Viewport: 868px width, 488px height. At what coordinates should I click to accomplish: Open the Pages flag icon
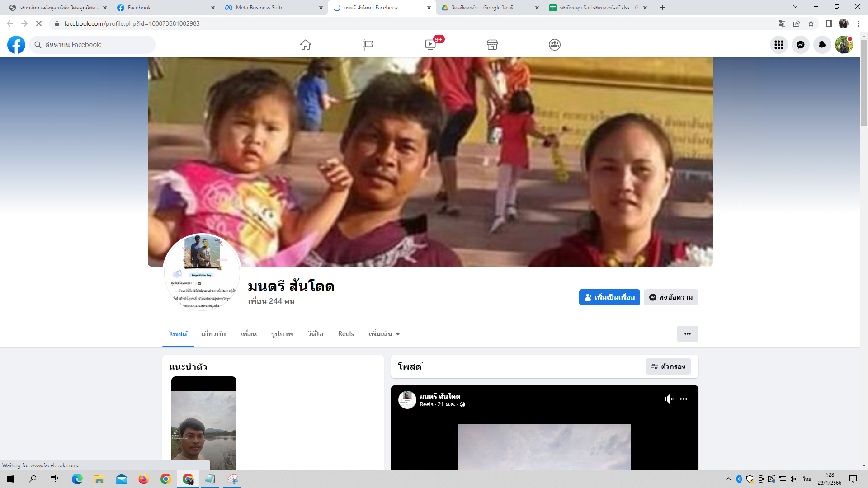368,45
